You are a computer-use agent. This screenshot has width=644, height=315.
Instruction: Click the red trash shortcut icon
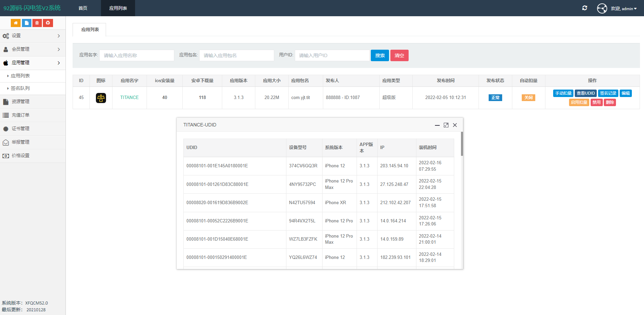pos(37,23)
